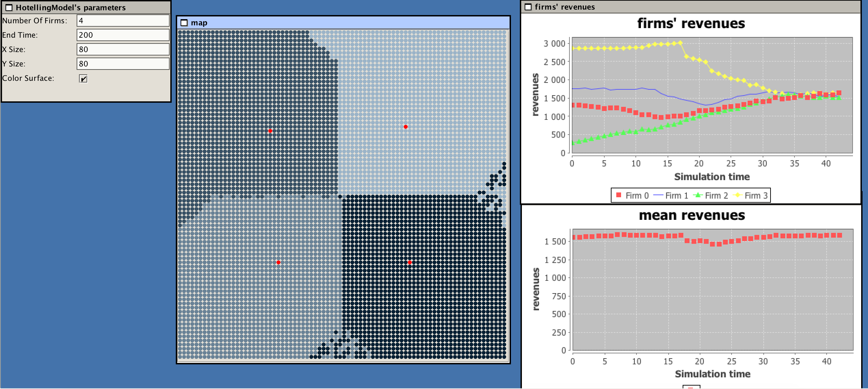
Task: Click the red firm dot in the upper-left map region
Action: click(x=270, y=131)
